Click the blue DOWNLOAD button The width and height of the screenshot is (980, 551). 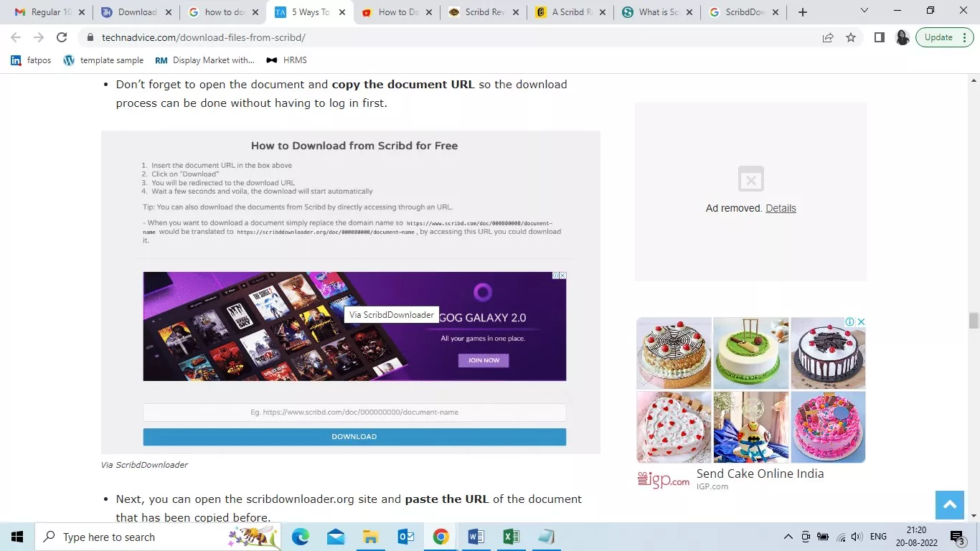point(354,436)
